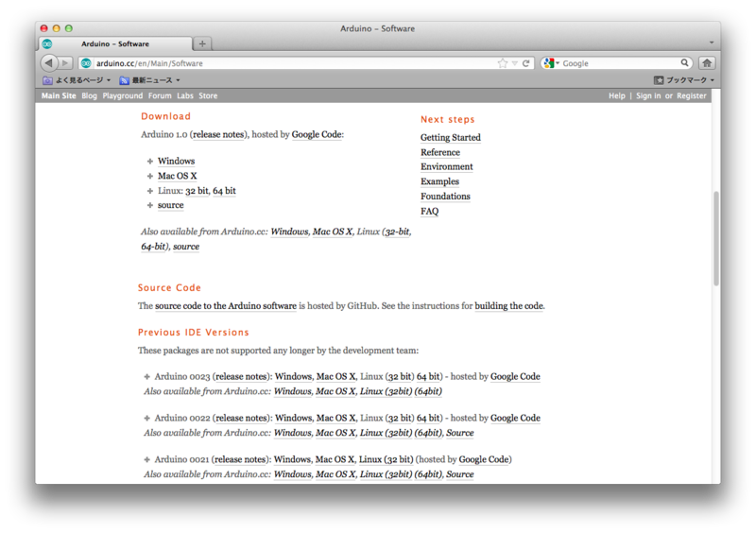Click the Arduino site icon in address bar

(x=86, y=63)
